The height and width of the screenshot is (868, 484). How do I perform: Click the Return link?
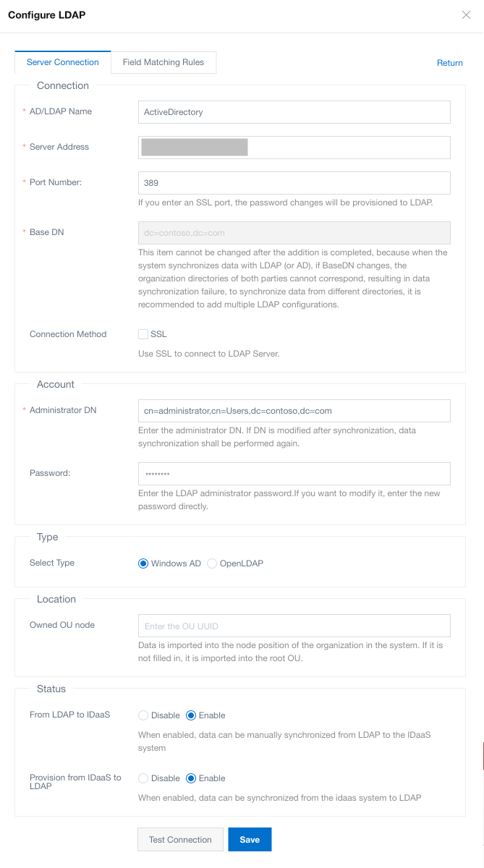point(449,63)
